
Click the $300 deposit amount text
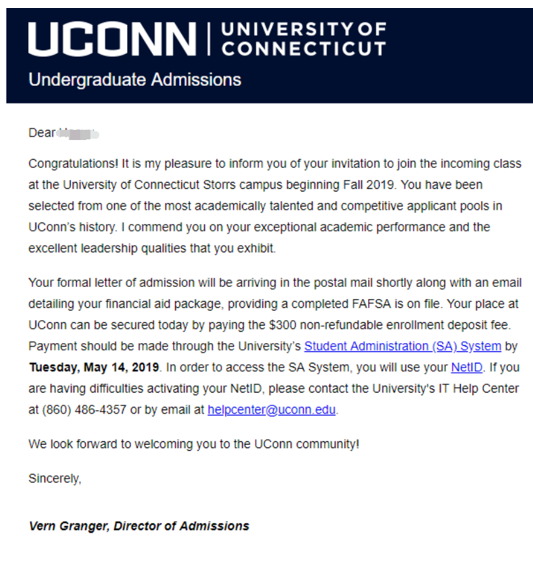point(283,325)
